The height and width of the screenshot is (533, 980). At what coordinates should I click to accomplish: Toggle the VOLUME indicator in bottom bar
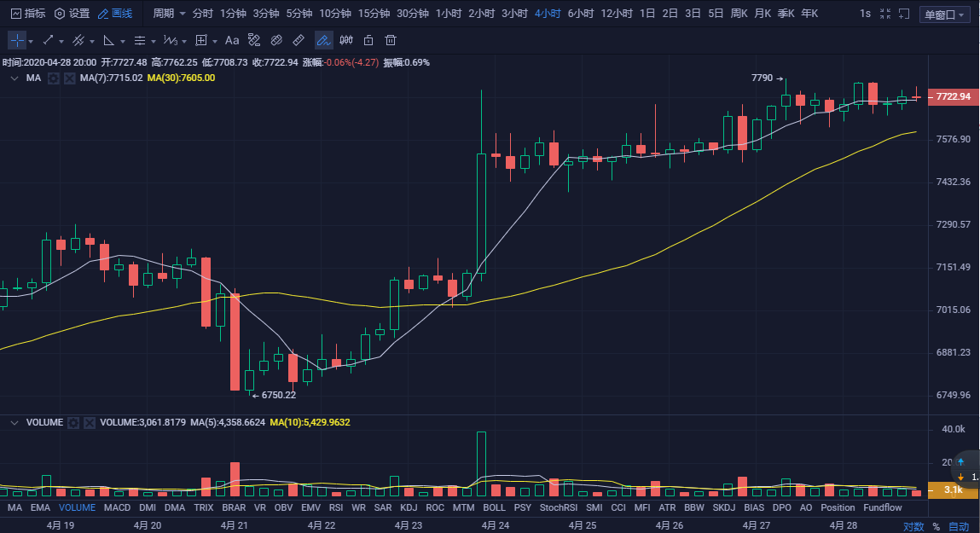click(77, 507)
